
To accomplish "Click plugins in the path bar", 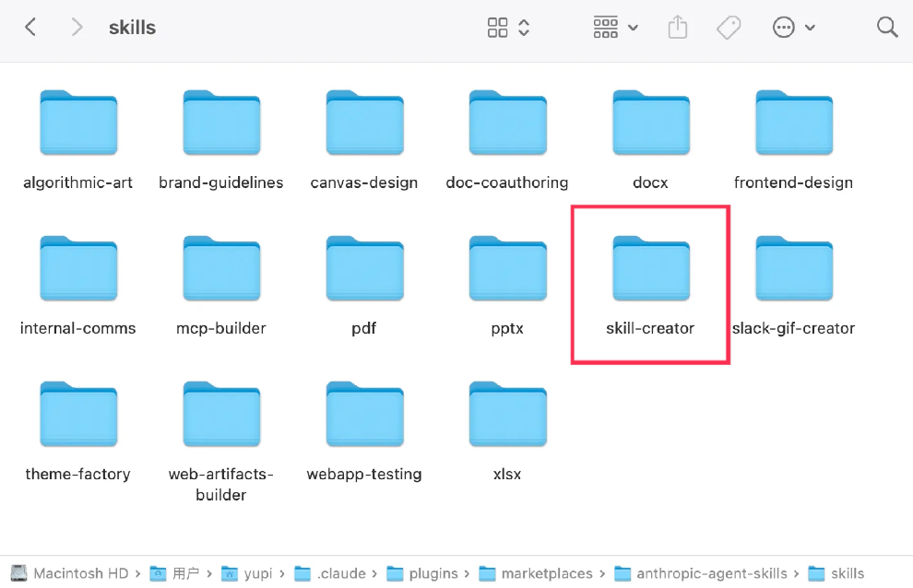I will click(422, 573).
